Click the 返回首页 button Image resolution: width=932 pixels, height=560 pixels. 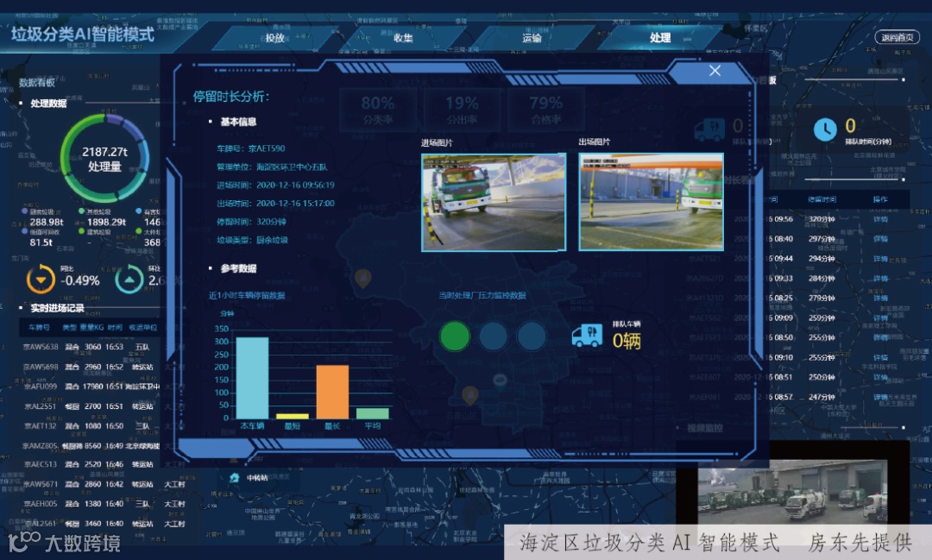(897, 37)
